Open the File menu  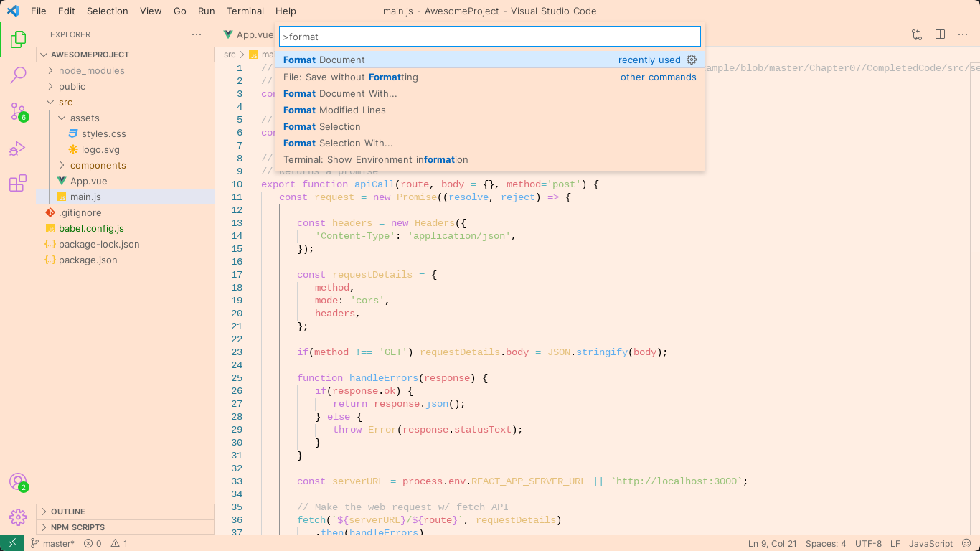(x=39, y=11)
